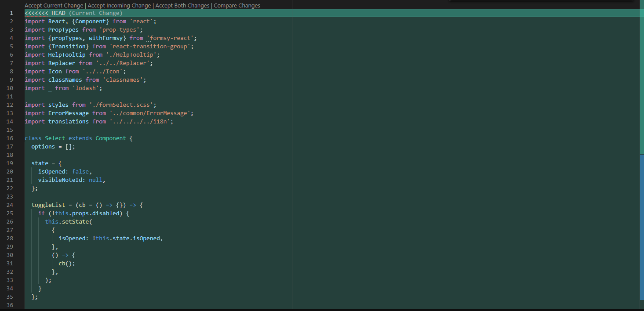Click 'Select' class name on line 16
The width and height of the screenshot is (644, 311).
click(x=55, y=138)
